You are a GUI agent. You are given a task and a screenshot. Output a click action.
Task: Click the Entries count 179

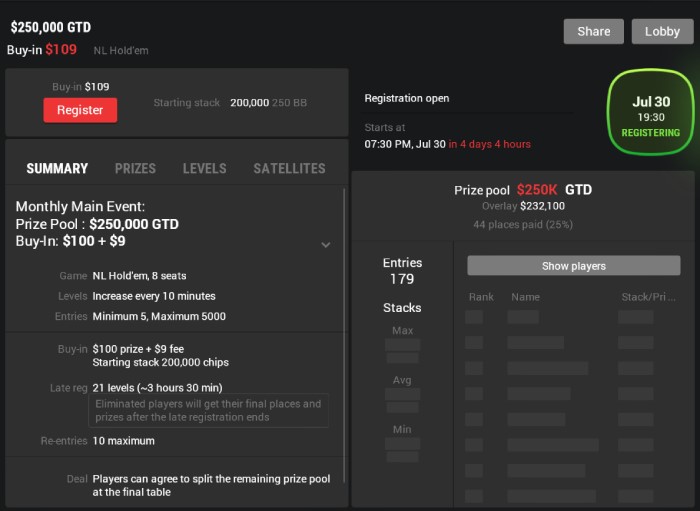pyautogui.click(x=402, y=279)
